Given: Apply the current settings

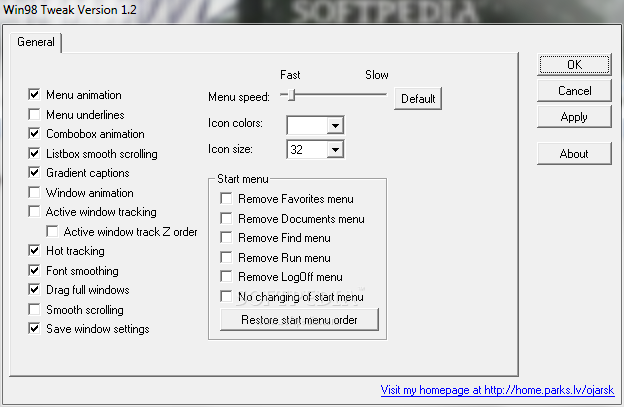Looking at the screenshot, I should point(574,117).
